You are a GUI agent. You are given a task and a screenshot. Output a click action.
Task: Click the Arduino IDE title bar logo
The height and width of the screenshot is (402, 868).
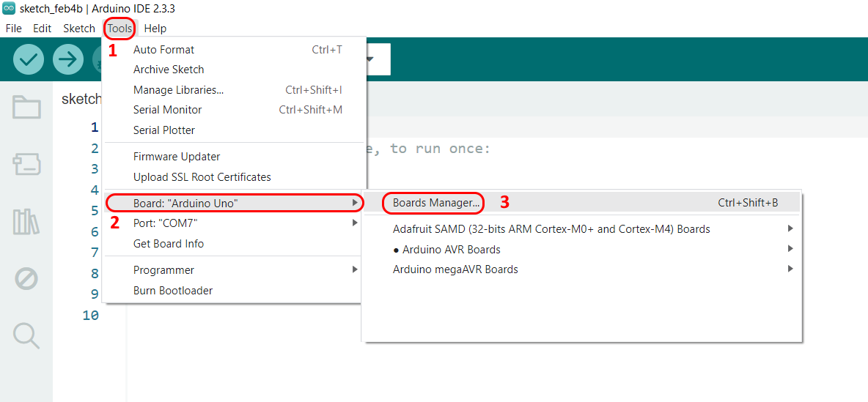coord(10,9)
